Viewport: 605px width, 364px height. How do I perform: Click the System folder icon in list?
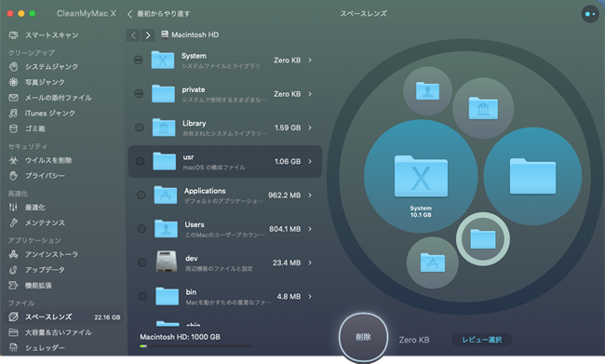point(163,60)
